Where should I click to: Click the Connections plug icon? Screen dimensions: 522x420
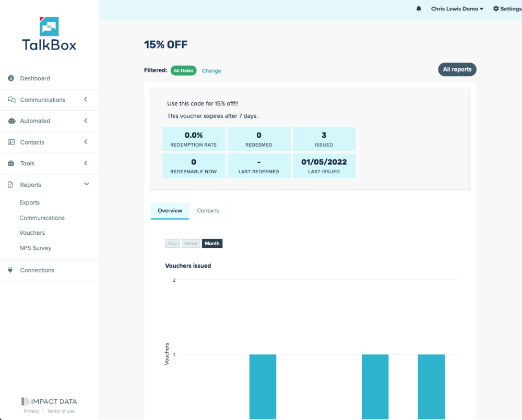pos(10,270)
